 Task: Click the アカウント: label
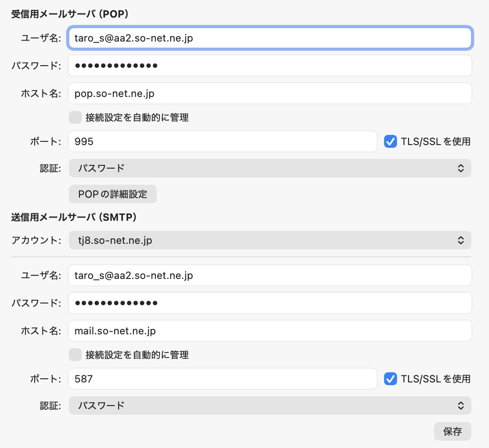coord(36,240)
